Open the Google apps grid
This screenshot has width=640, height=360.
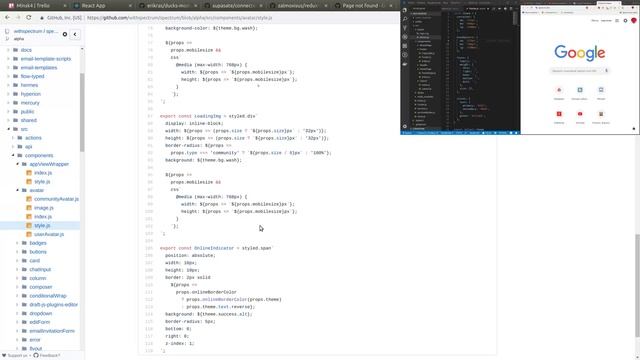617,20
